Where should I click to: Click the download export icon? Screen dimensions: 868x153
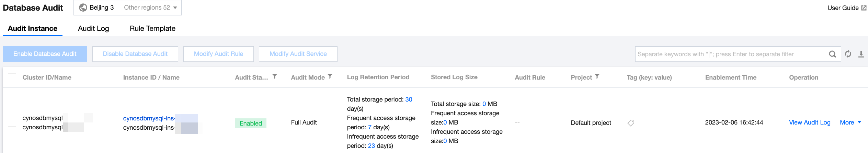coord(861,54)
